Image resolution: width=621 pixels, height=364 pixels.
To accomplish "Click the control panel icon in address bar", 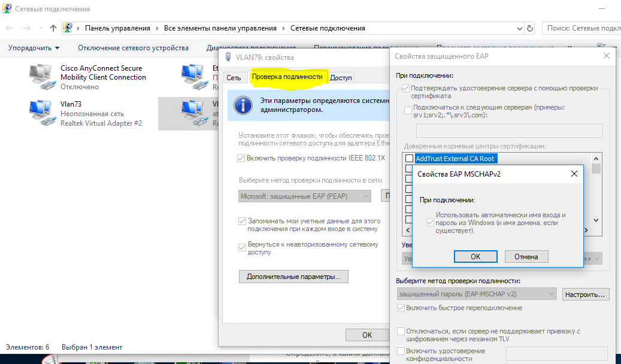I will pos(68,28).
